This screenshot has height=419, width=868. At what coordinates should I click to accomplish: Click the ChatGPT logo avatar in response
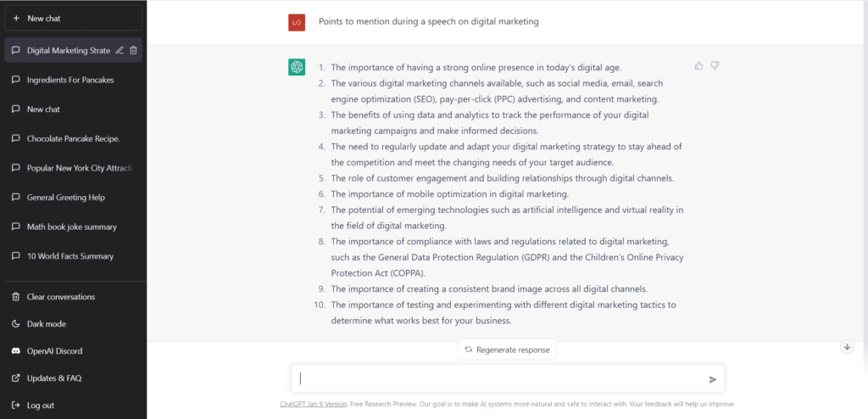tap(297, 68)
